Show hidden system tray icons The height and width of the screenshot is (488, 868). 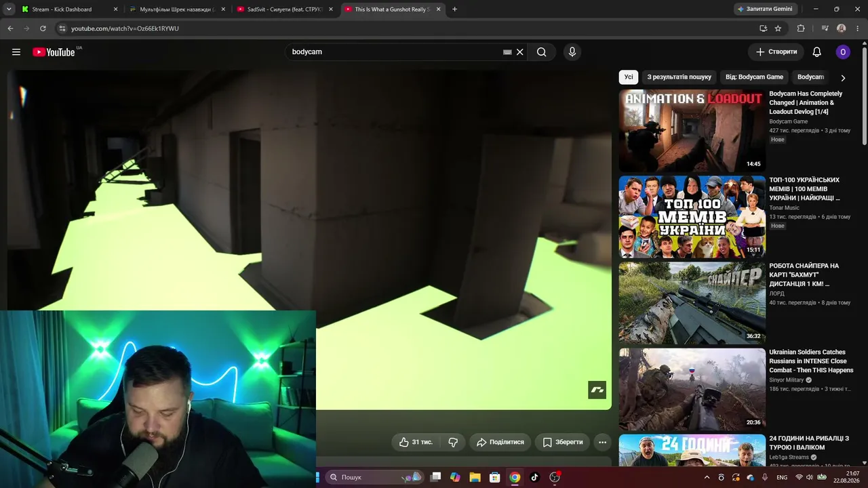tap(707, 477)
